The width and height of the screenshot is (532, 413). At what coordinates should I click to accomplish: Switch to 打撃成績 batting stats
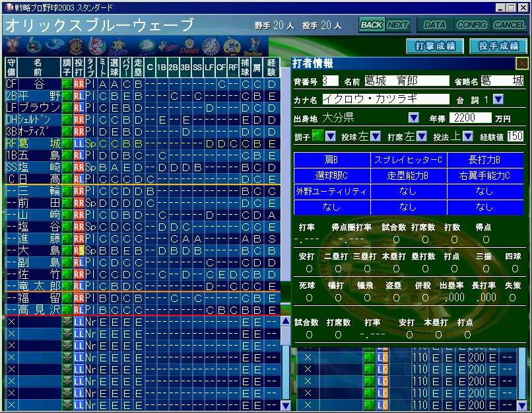(434, 46)
